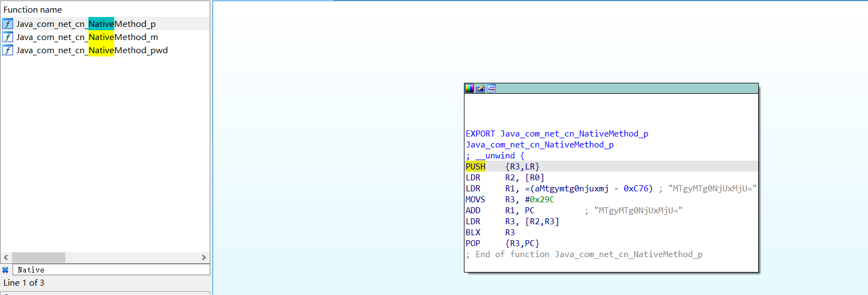The width and height of the screenshot is (868, 295).
Task: Click the Native filter text field
Action: 110,270
